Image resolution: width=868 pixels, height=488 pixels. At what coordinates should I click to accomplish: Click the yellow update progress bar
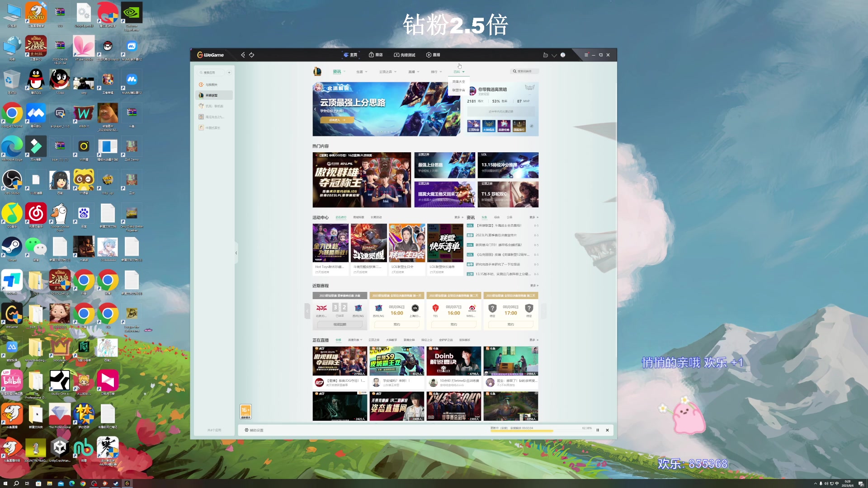click(521, 431)
